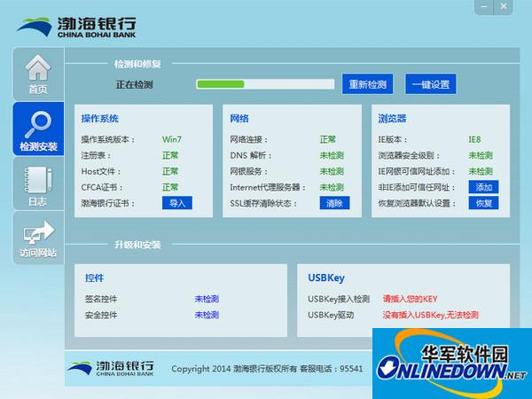Image resolution: width=532 pixels, height=399 pixels.
Task: Click the 控件 section heading
Action: pos(94,278)
